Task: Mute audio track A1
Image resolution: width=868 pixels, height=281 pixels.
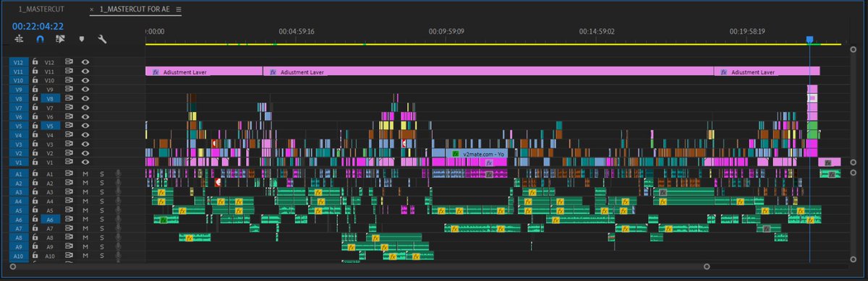Action: tap(85, 174)
